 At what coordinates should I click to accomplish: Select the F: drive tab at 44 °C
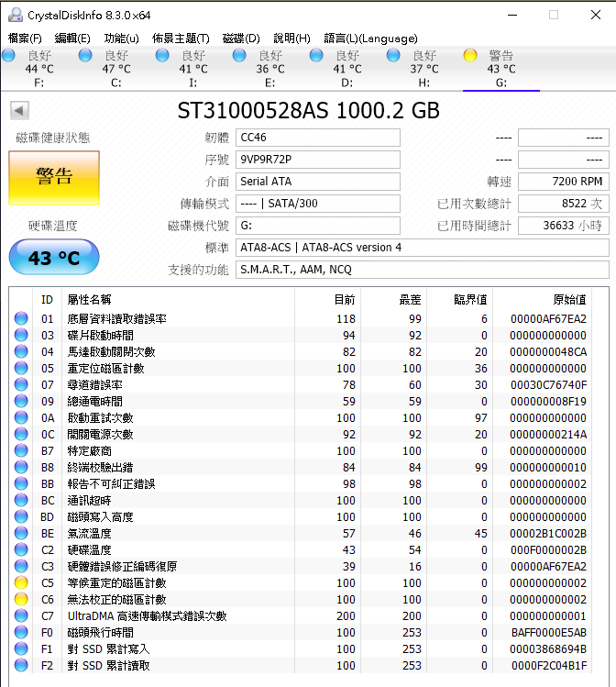click(x=39, y=69)
